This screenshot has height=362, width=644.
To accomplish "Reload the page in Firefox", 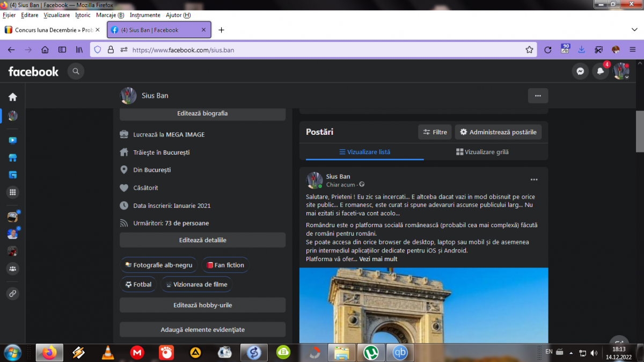I will pos(547,50).
